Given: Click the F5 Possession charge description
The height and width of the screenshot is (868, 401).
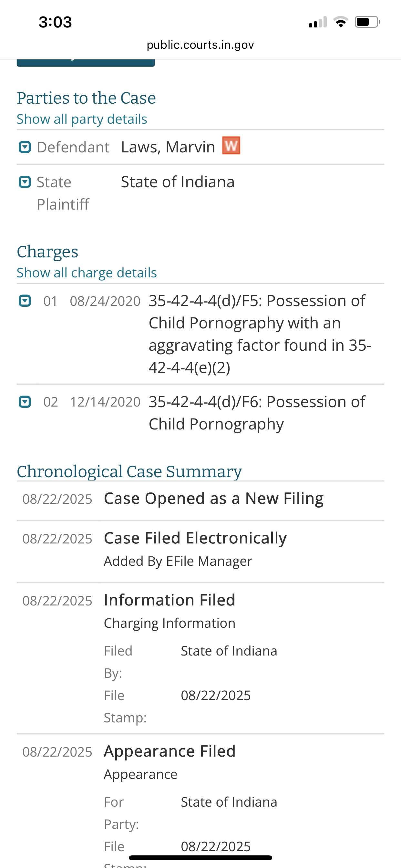Looking at the screenshot, I should pyautogui.click(x=260, y=334).
